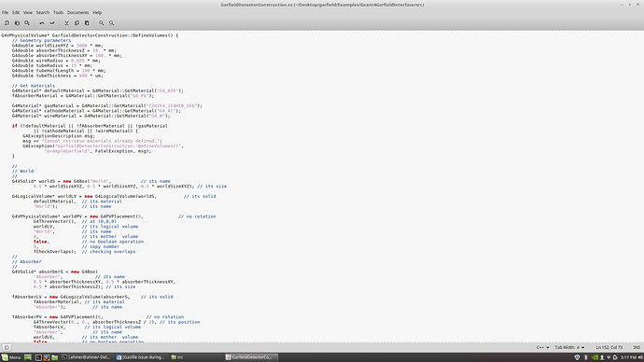Screen dimensions: 644x362
Task: Click the Redo arrow in toolbar
Action: pos(51,23)
